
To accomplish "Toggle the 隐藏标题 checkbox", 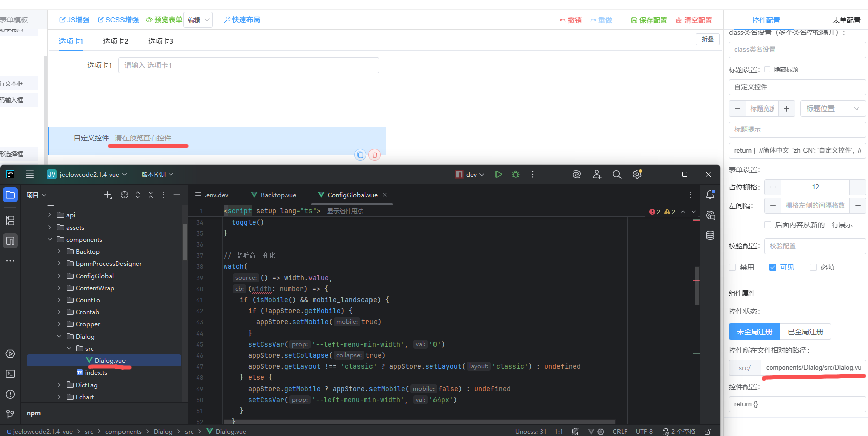I will [767, 69].
